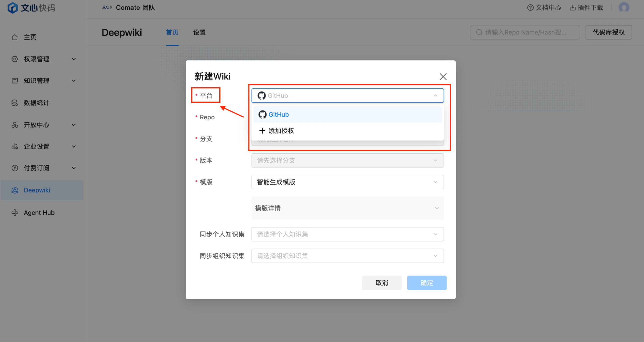The image size is (644, 342).
Task: Click the Comate team logo icon
Action: pyautogui.click(x=107, y=8)
